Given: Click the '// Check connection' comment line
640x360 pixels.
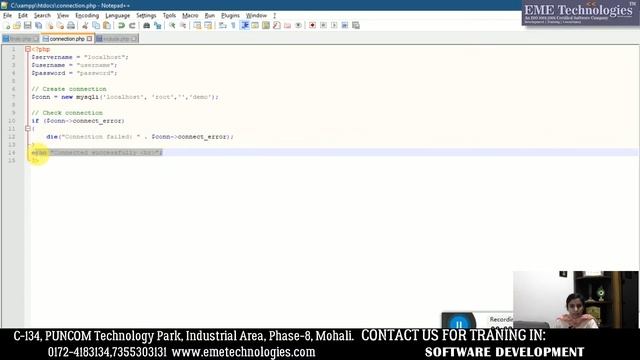Looking at the screenshot, I should (67, 113).
